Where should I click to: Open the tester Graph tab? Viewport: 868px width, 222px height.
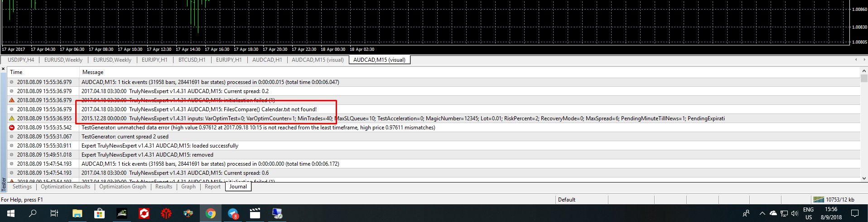click(x=188, y=187)
